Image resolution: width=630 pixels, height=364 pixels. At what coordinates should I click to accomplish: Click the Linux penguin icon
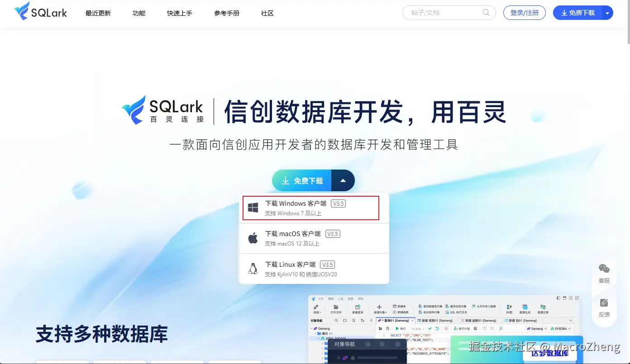(x=253, y=269)
